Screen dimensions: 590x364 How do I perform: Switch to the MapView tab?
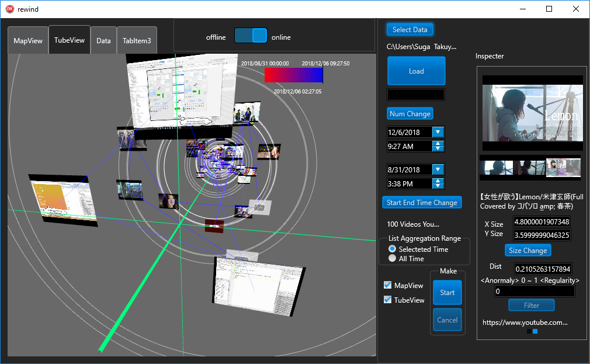[x=28, y=41]
